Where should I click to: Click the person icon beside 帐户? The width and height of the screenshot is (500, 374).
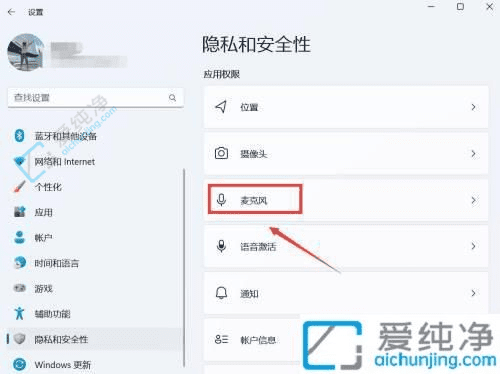click(x=20, y=237)
